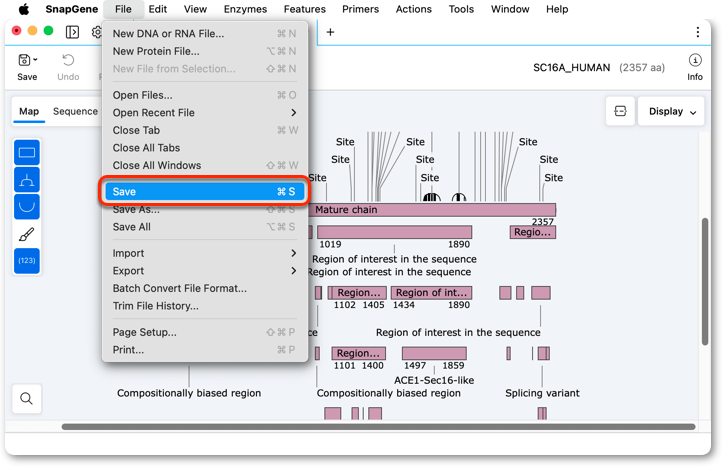
Task: Select the paintbrush color tool
Action: click(x=27, y=234)
